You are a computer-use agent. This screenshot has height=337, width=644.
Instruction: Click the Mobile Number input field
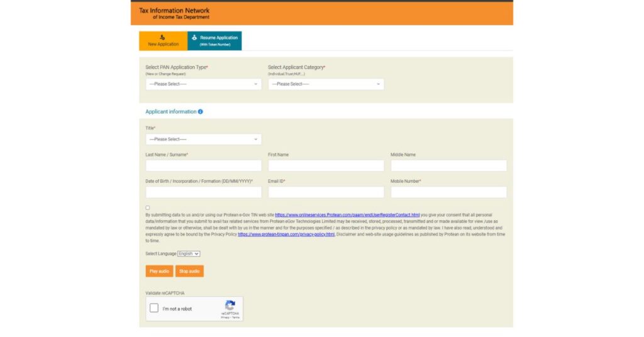(x=448, y=192)
